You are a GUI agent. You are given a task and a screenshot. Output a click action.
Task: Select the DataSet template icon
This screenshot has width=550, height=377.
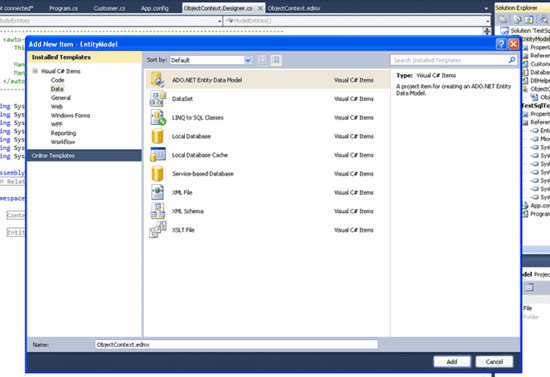click(157, 99)
